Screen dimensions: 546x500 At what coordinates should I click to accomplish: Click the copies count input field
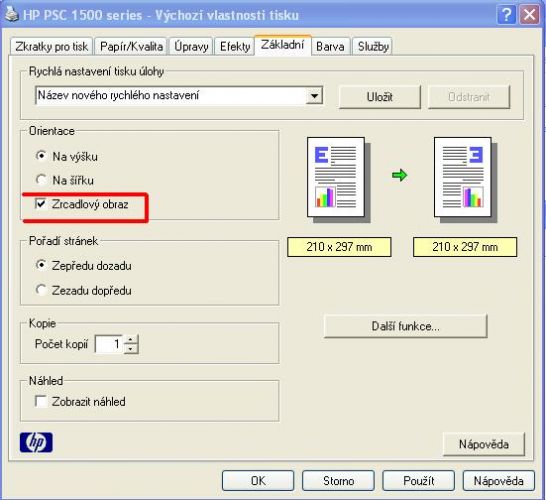point(109,344)
